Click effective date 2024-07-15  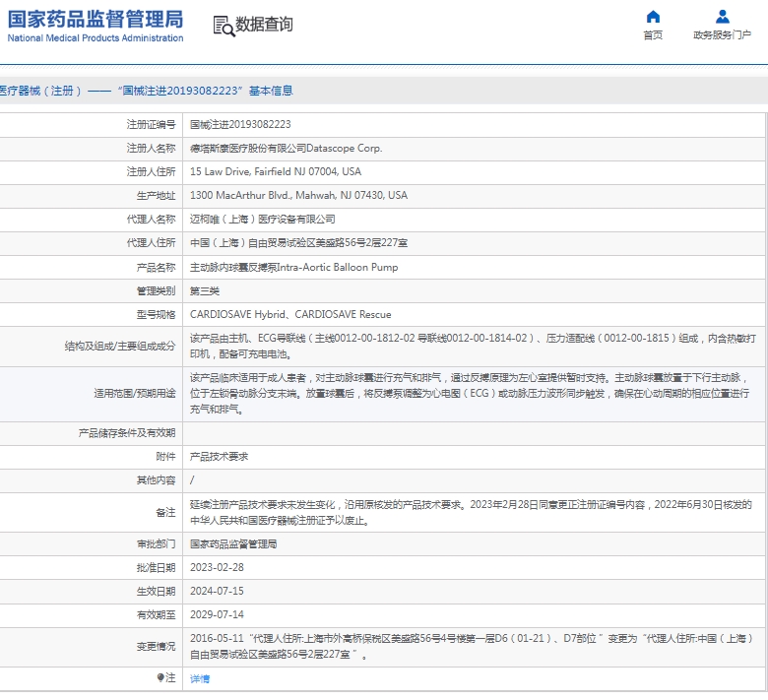[x=217, y=591]
